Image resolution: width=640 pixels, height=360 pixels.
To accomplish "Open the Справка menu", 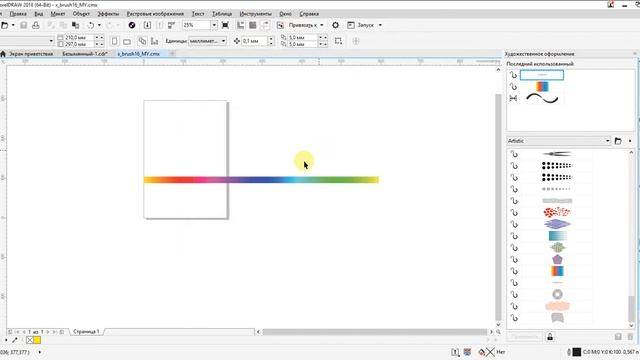I will click(x=309, y=13).
